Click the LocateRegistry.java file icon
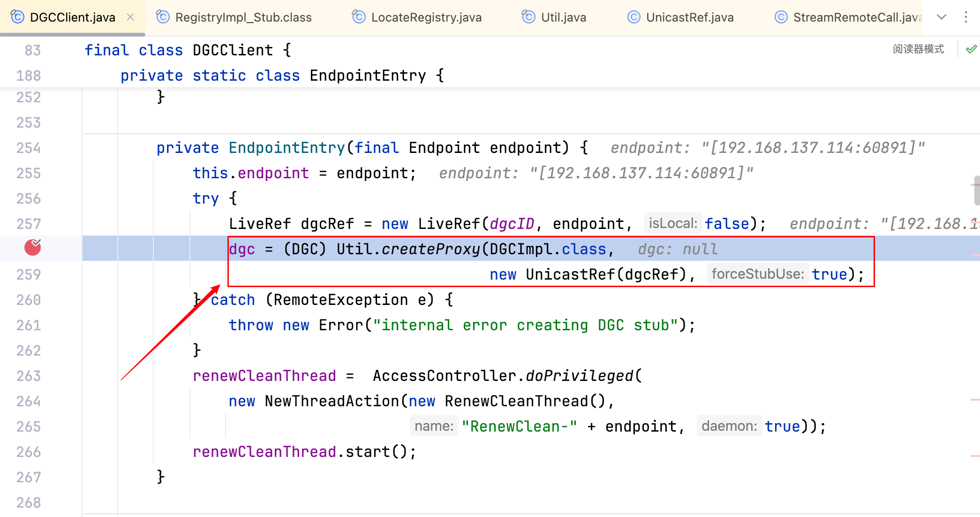Image resolution: width=980 pixels, height=517 pixels. (x=359, y=17)
